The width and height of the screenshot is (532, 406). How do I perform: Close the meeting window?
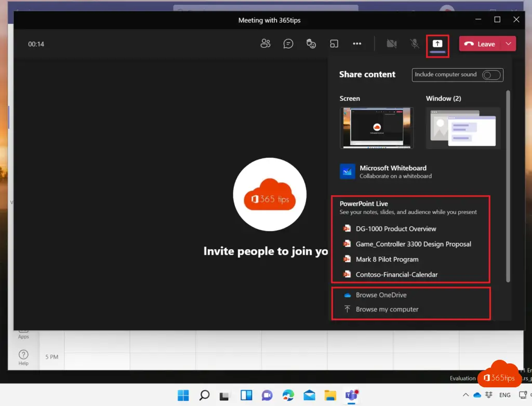(516, 20)
